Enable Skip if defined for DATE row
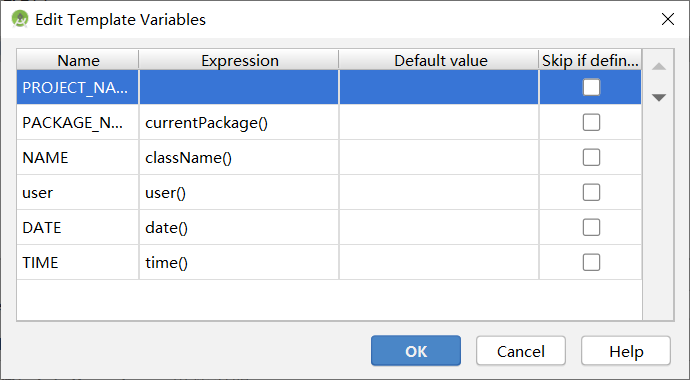Image resolution: width=690 pixels, height=380 pixels. point(591,227)
